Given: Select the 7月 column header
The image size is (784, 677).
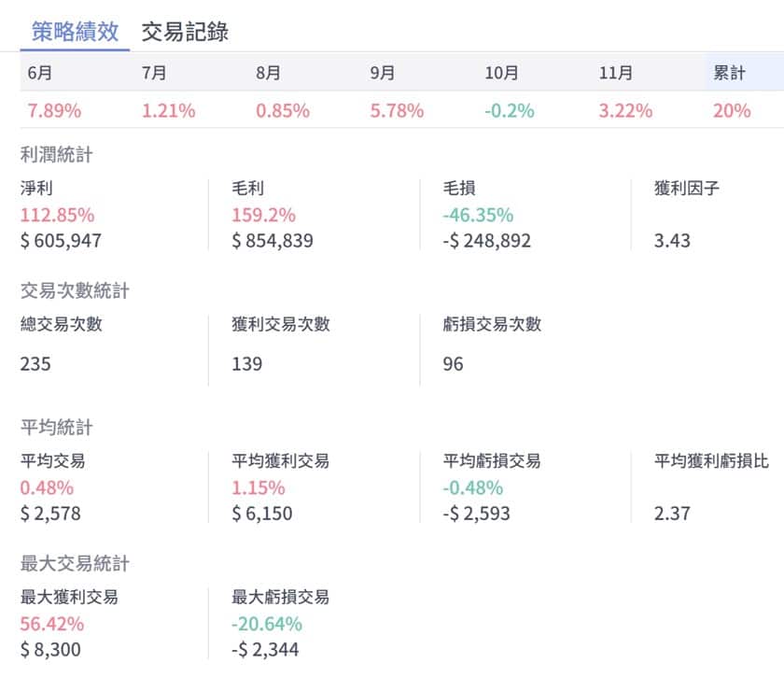Looking at the screenshot, I should (x=154, y=73).
